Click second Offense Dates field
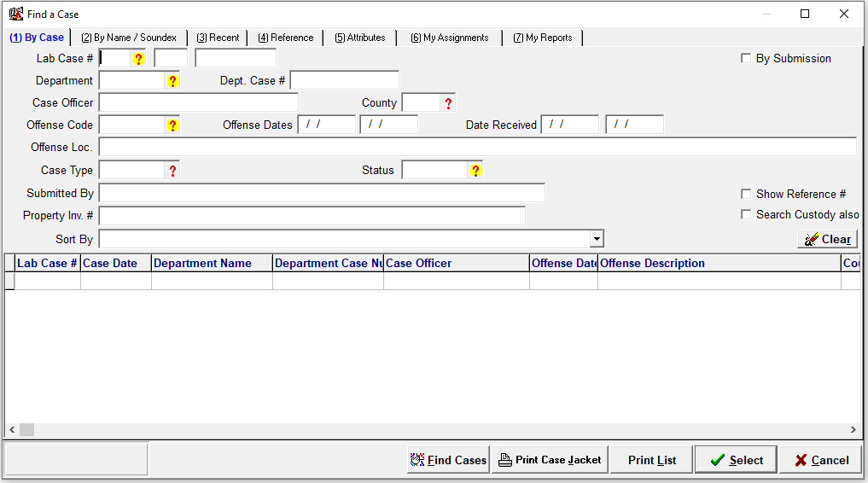The image size is (868, 483). (x=388, y=125)
